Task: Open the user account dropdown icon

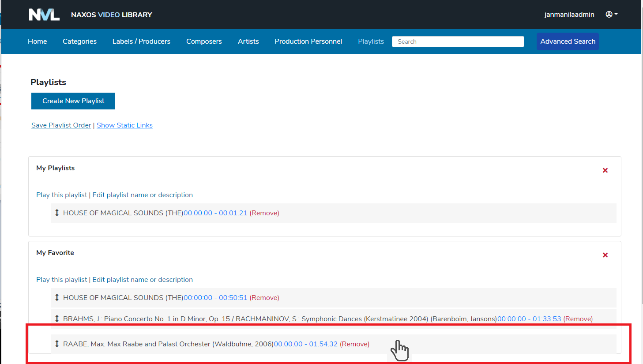Action: click(x=612, y=14)
